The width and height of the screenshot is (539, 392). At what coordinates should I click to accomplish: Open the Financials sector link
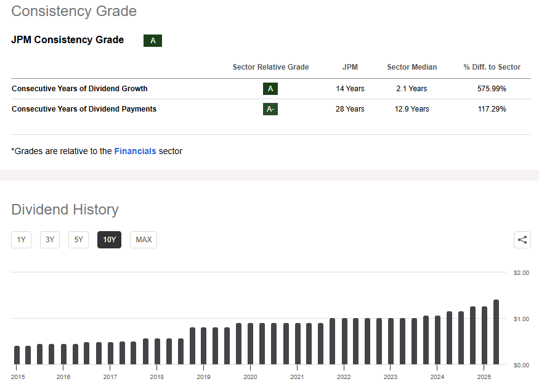[135, 151]
